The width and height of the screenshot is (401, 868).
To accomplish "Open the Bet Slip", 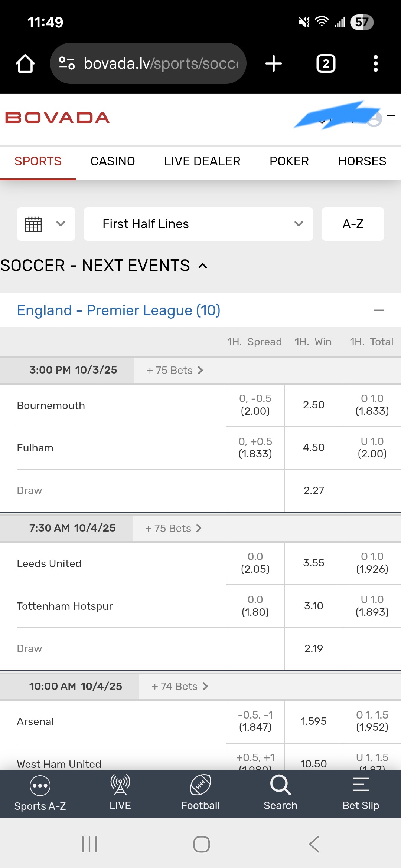I will 361,793.
